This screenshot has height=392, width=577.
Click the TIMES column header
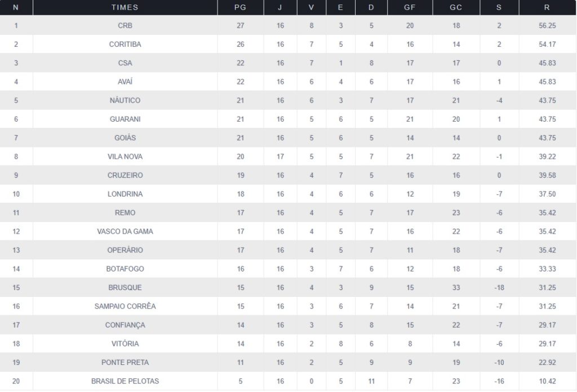tap(125, 7)
